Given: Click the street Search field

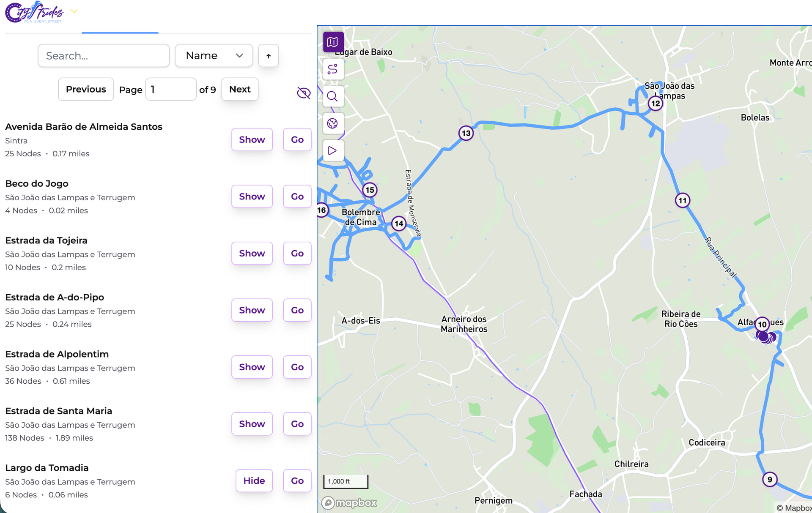Looking at the screenshot, I should tap(104, 56).
